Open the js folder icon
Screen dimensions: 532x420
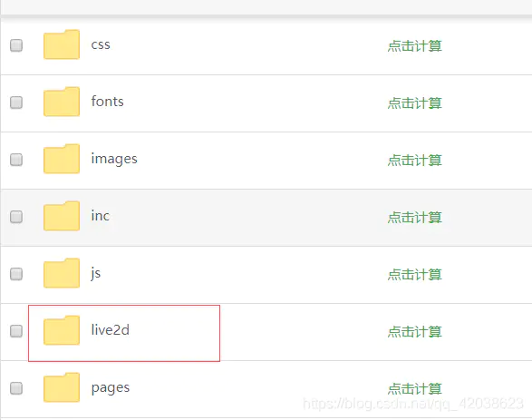(x=62, y=273)
